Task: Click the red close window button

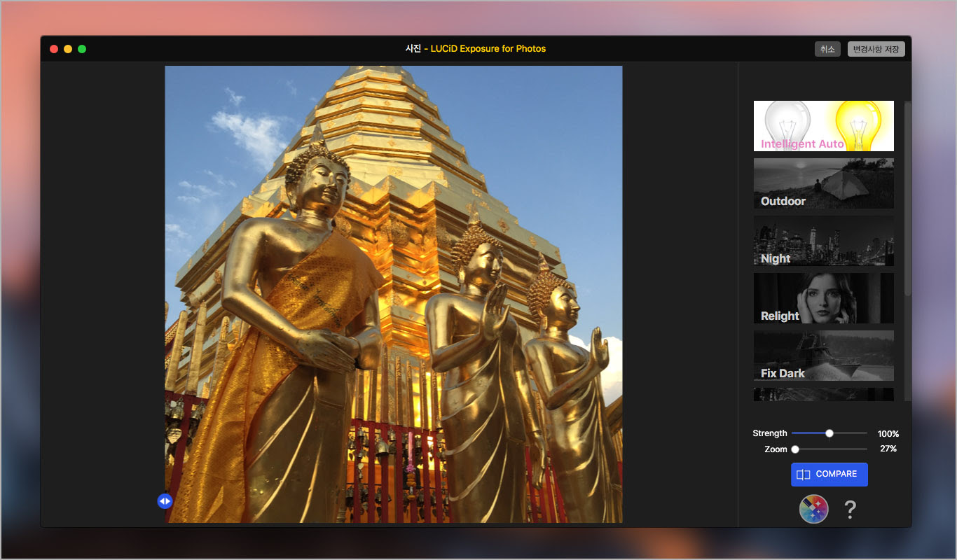Action: coord(54,49)
